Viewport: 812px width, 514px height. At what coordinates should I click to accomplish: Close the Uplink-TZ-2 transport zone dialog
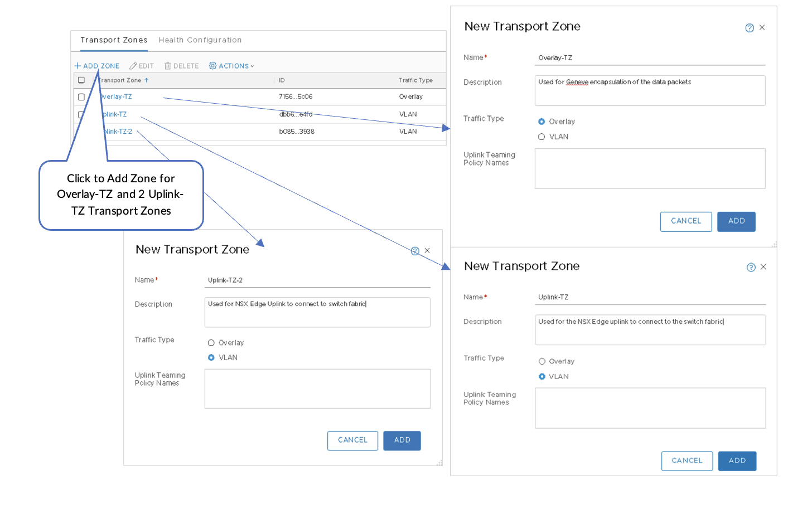pos(427,250)
